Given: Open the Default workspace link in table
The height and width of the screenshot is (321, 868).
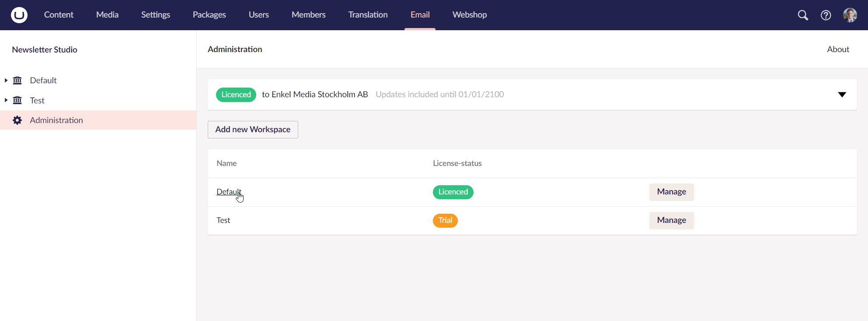Looking at the screenshot, I should pos(228,192).
